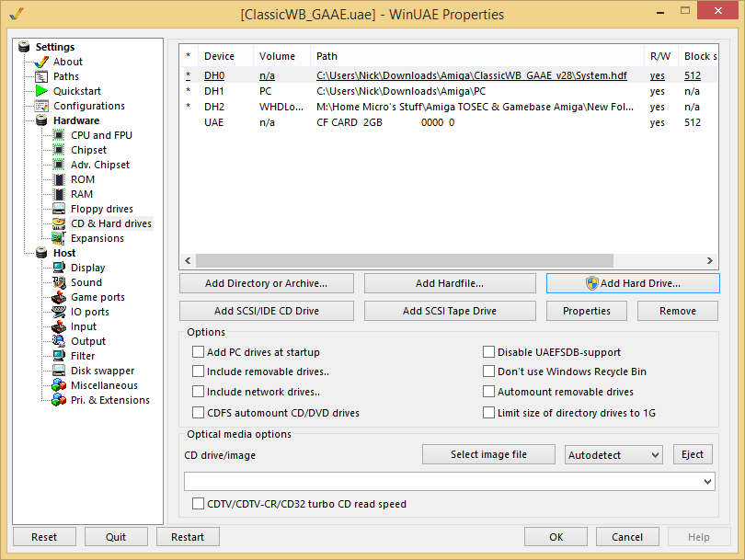This screenshot has height=560, width=745.
Task: Click the CPU and FPU chip icon
Action: click(59, 135)
